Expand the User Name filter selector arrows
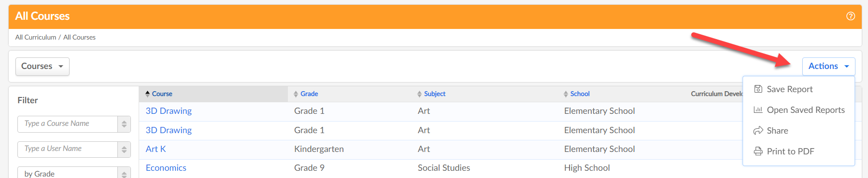Viewport: 868px width, 178px height. click(124, 150)
